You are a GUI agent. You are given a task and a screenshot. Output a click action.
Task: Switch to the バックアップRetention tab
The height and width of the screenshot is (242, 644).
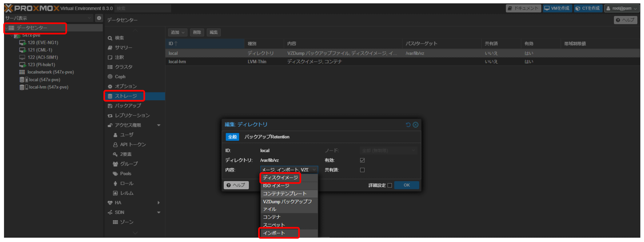click(x=267, y=137)
